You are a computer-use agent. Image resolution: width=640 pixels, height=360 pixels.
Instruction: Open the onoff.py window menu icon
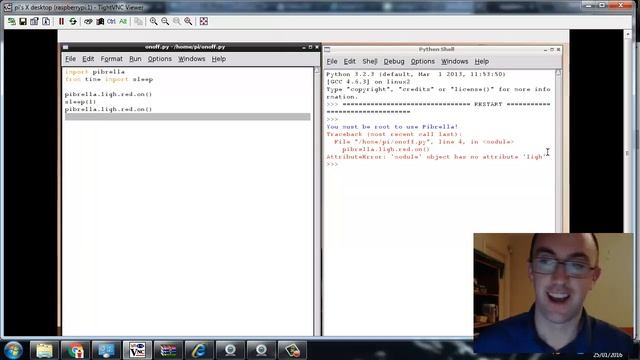click(x=66, y=47)
